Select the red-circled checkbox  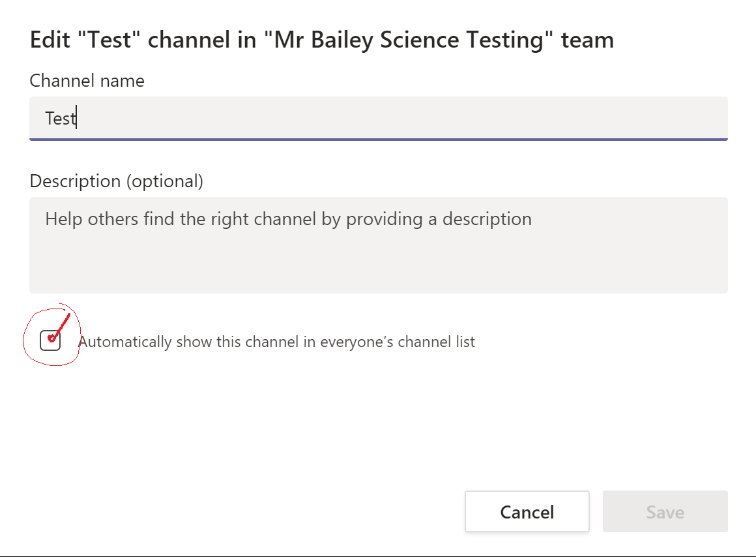[x=50, y=340]
